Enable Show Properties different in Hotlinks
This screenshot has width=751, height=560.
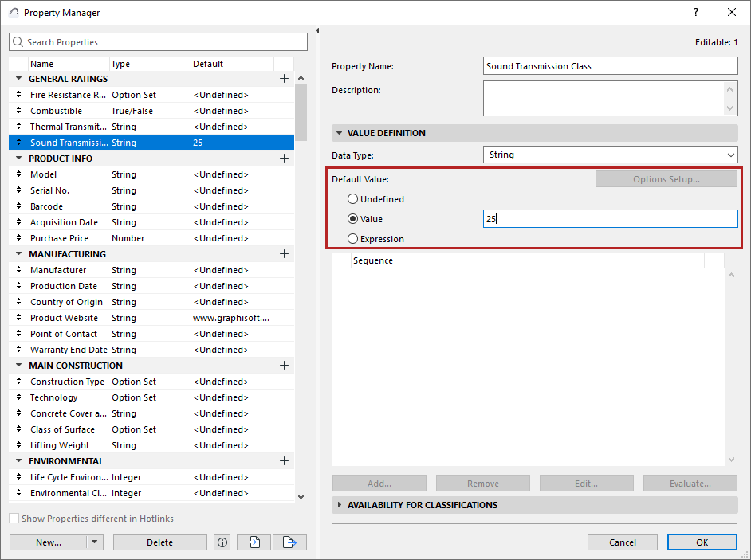14,519
